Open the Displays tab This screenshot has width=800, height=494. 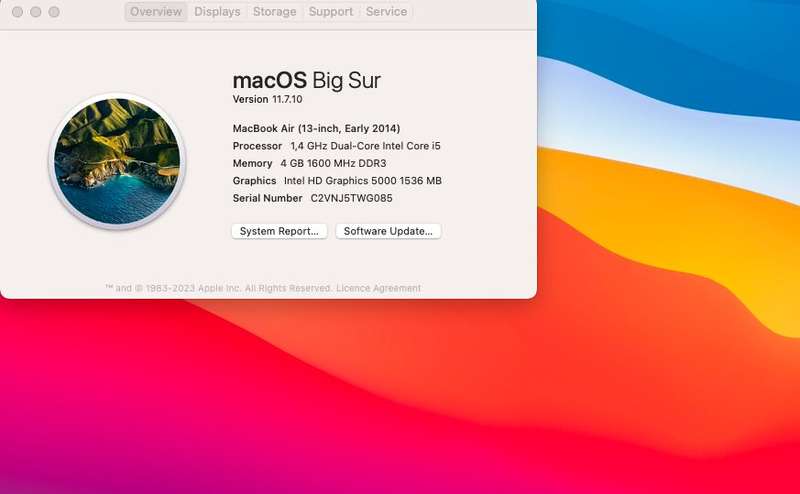point(217,12)
